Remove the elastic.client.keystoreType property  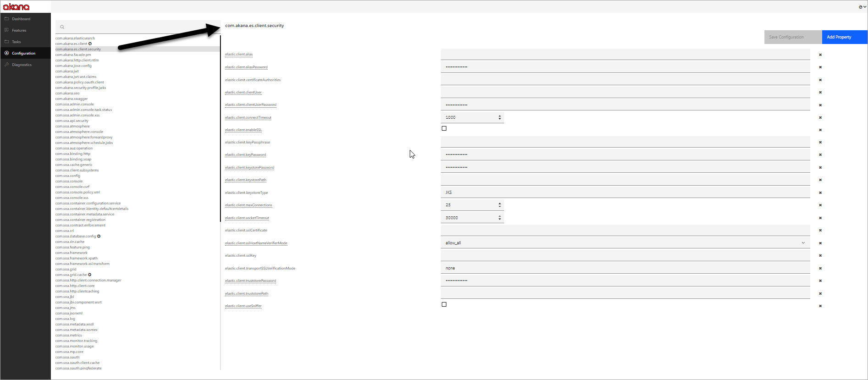(x=820, y=193)
